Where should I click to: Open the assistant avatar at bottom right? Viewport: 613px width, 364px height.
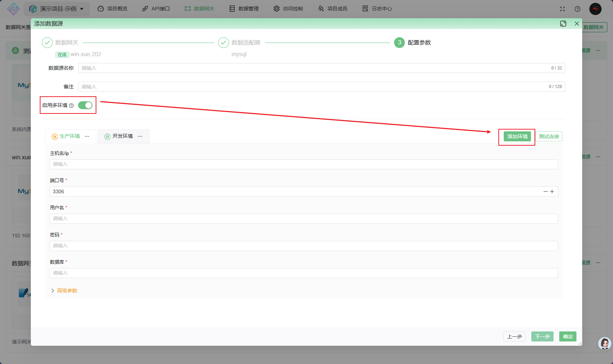[604, 344]
